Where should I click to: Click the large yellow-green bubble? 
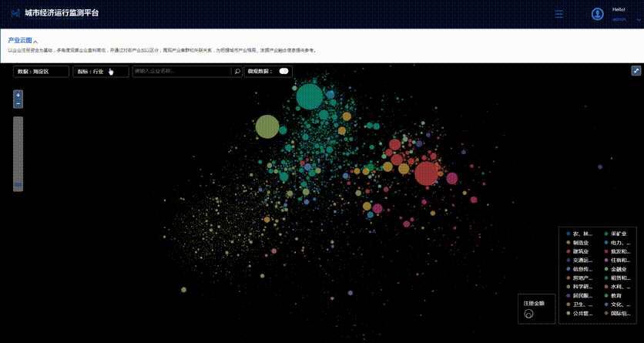pyautogui.click(x=267, y=126)
